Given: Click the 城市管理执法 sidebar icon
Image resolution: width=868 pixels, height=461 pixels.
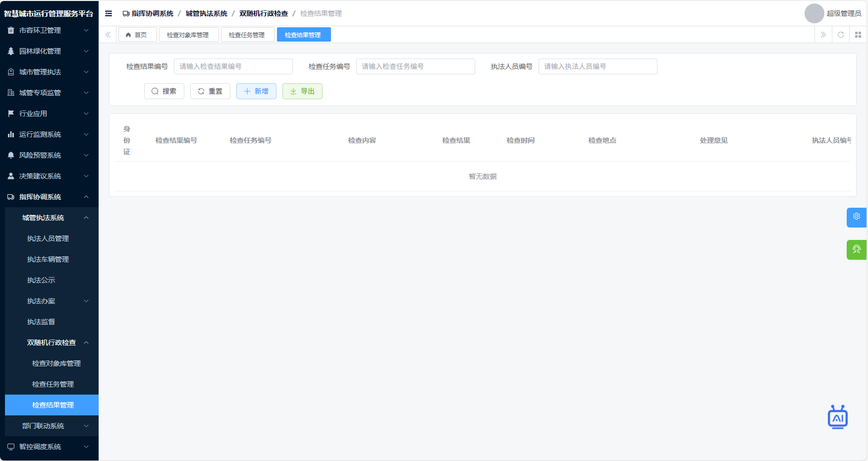Looking at the screenshot, I should point(11,72).
